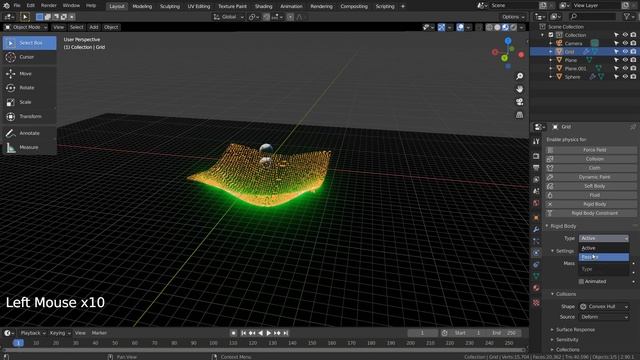Hide the Plane object in viewport
The height and width of the screenshot is (360, 640).
[625, 60]
